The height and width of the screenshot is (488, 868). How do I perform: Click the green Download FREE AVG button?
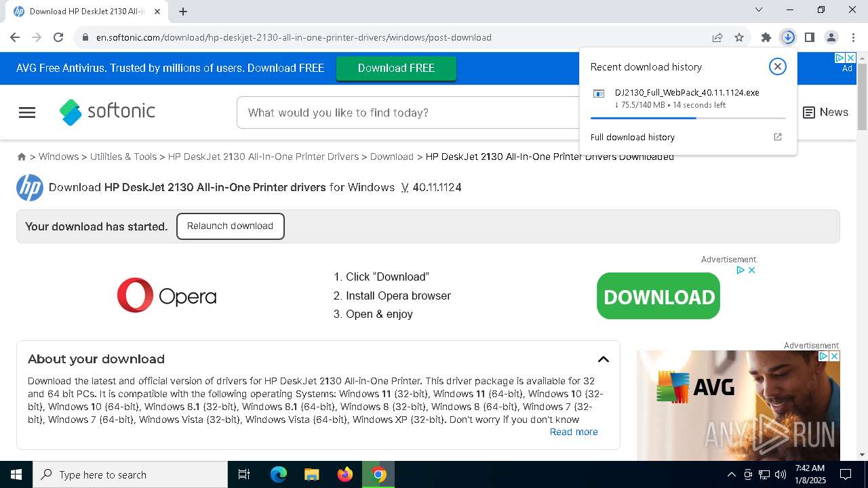click(396, 68)
